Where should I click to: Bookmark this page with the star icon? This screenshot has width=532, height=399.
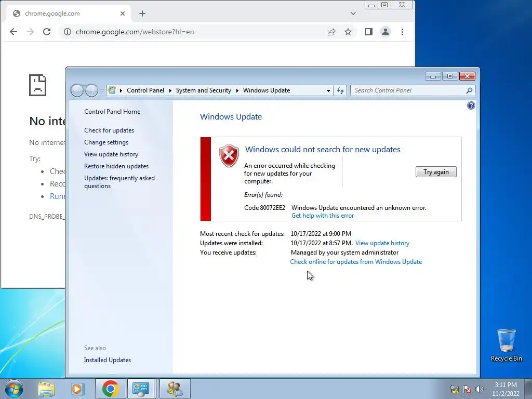[x=348, y=32]
